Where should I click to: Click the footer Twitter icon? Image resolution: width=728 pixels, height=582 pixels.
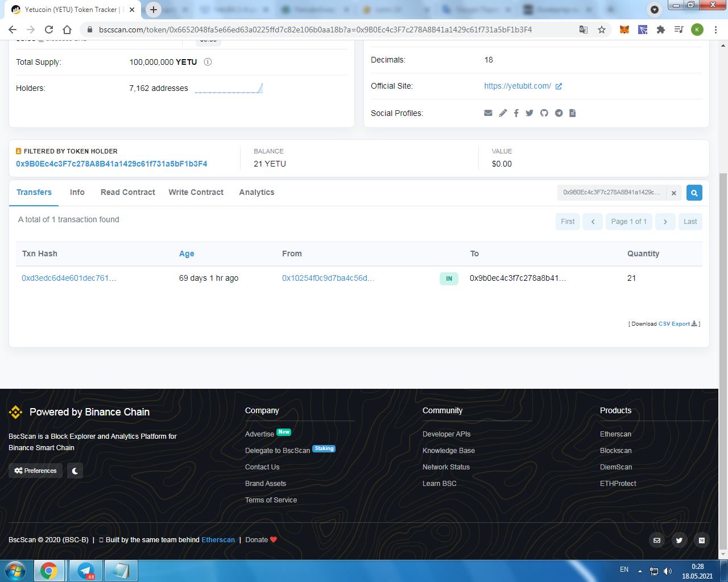679,541
